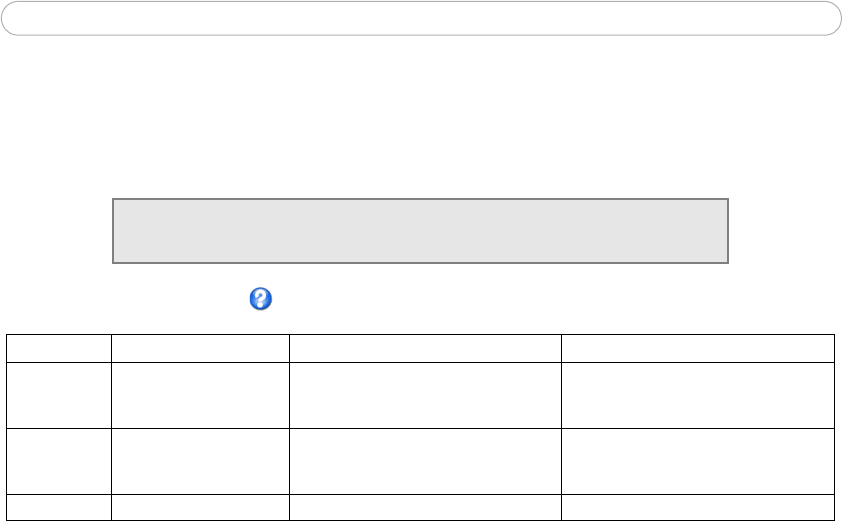Click first cell in bottom table row

pos(59,507)
